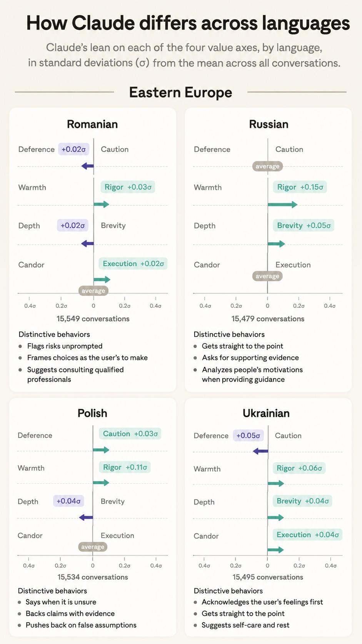Click the Polish Depth +0.04σ badge

[68, 501]
